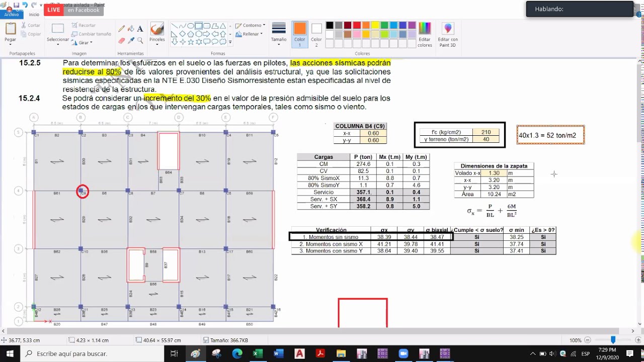Click the zoom out minus button
This screenshot has height=362, width=644.
tap(587, 340)
